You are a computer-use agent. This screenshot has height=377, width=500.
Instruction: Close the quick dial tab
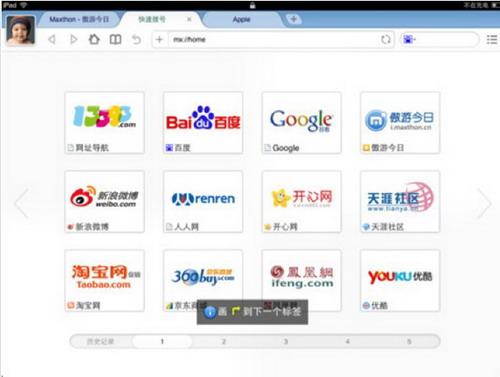click(x=189, y=19)
